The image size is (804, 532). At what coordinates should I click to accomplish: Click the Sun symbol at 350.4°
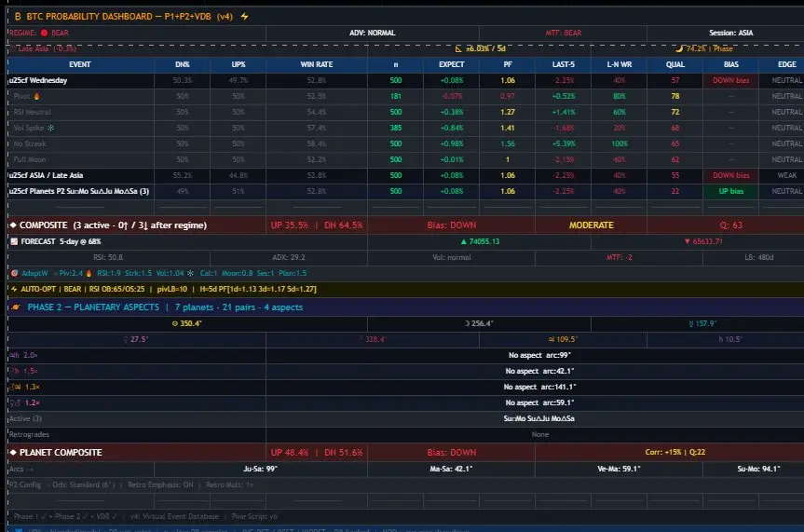coord(175,323)
